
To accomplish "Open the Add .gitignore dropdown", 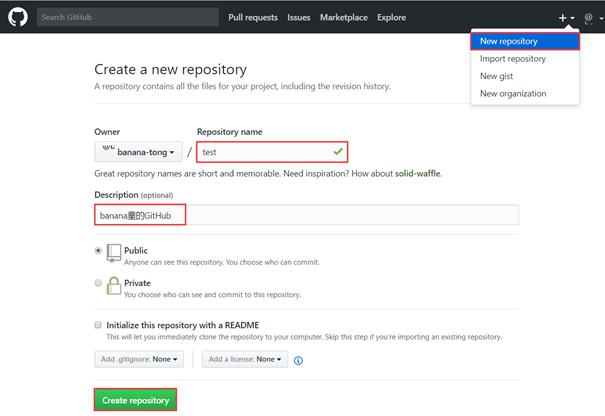I will tap(139, 359).
